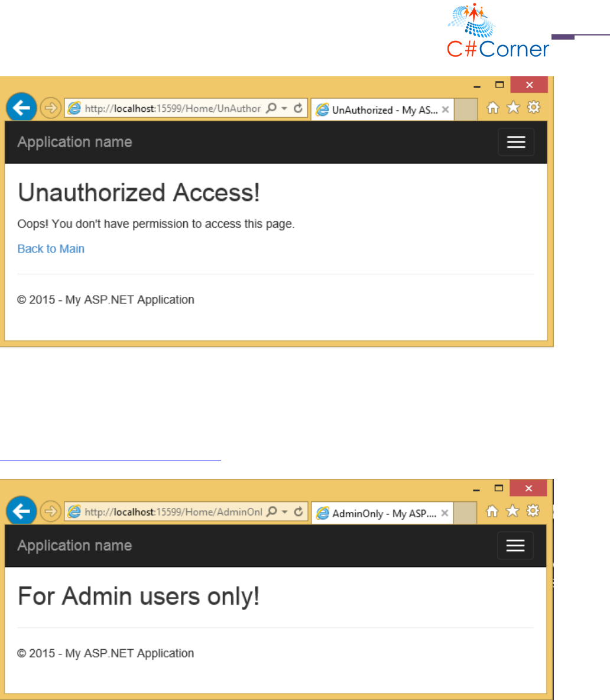Go back in the UnAuthorized browser window
Screen dimensions: 610x700
tap(21, 108)
